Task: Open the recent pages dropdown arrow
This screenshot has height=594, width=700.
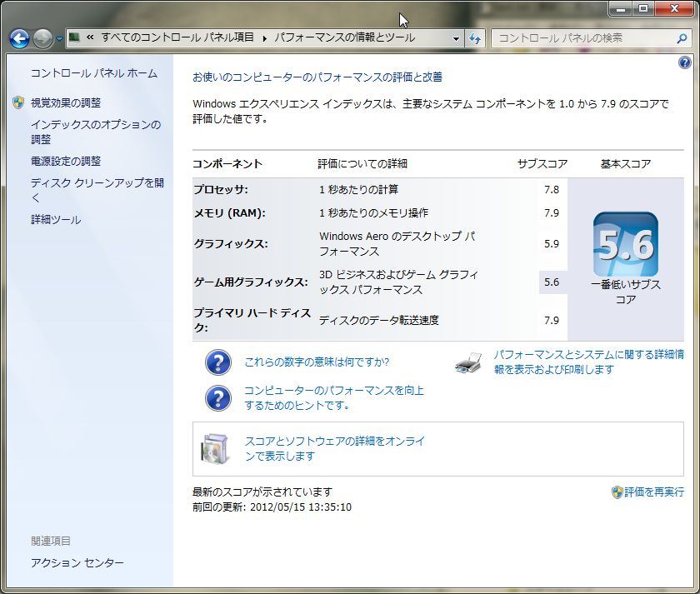Action: [59, 39]
